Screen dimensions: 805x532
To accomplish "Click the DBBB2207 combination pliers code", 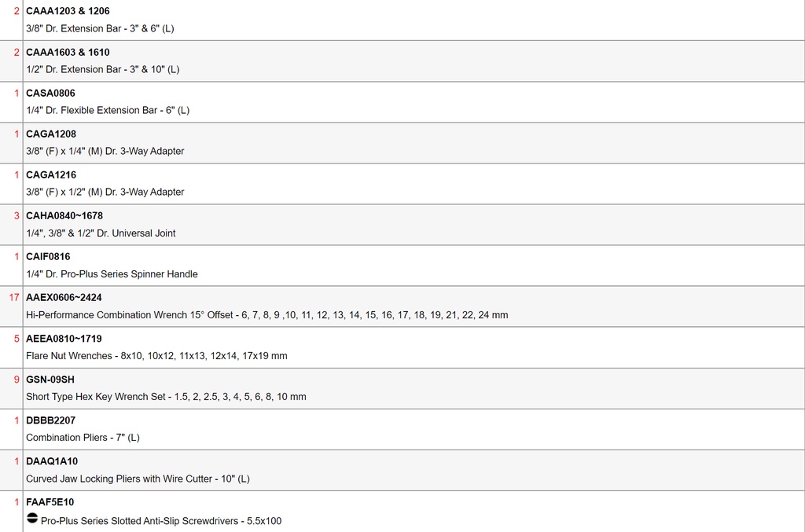I will coord(51,420).
